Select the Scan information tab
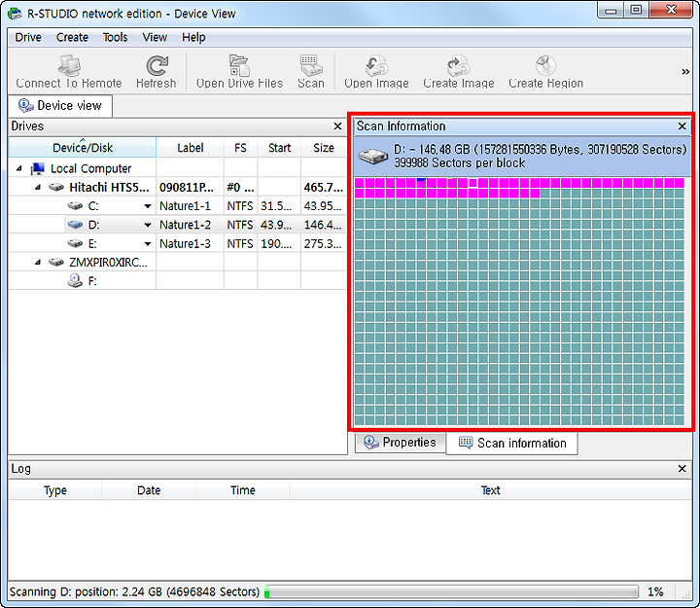 tap(512, 444)
